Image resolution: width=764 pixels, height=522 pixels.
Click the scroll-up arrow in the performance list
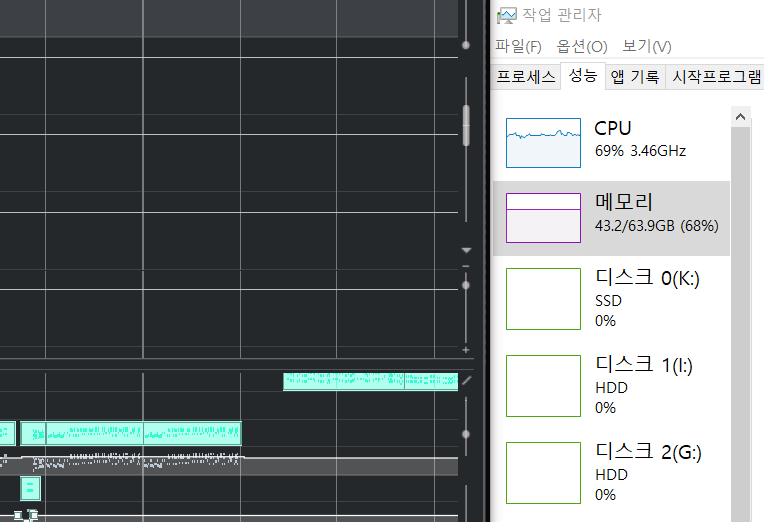[x=741, y=117]
